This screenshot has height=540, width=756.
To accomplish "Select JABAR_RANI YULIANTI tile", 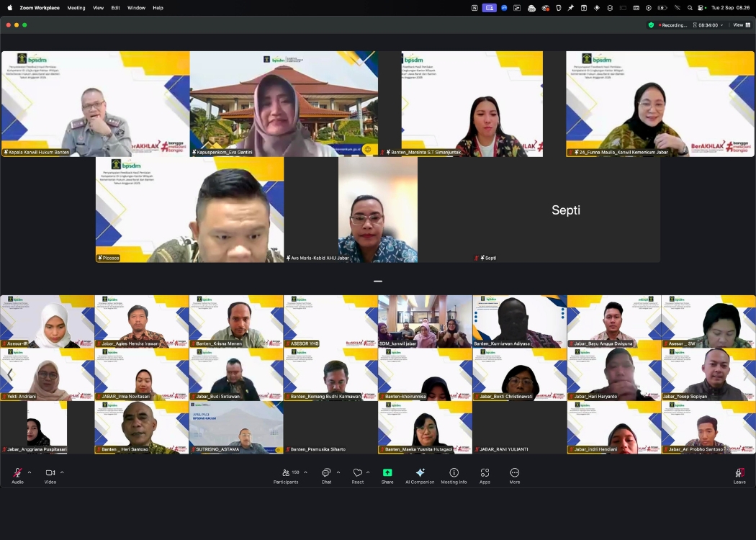I will [x=520, y=427].
